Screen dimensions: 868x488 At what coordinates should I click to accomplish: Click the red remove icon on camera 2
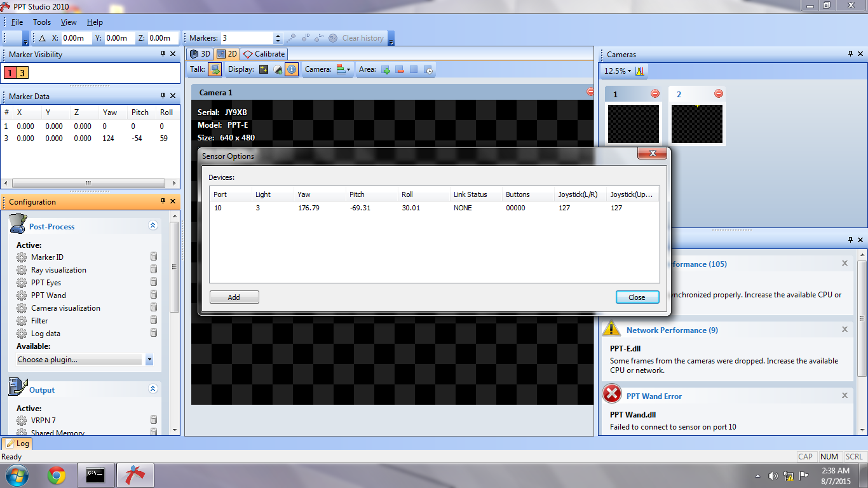click(719, 94)
